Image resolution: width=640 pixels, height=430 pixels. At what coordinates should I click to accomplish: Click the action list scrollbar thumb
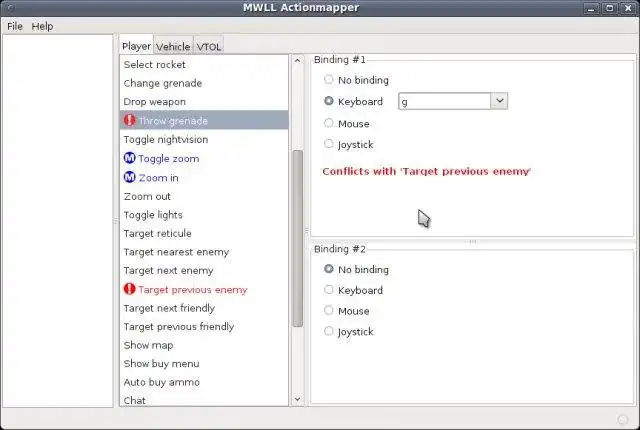pos(298,239)
